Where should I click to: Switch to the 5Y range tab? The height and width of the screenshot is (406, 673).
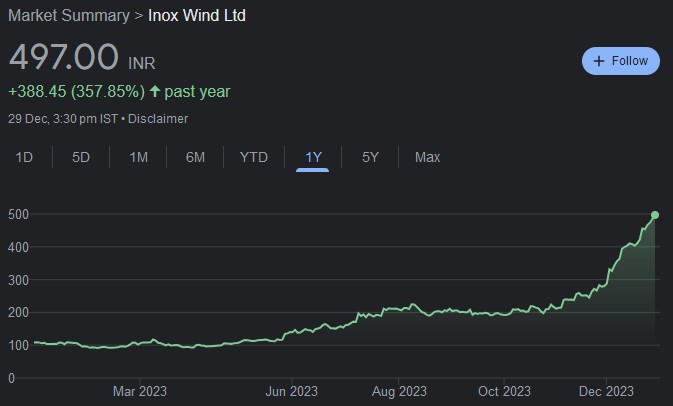pyautogui.click(x=370, y=157)
